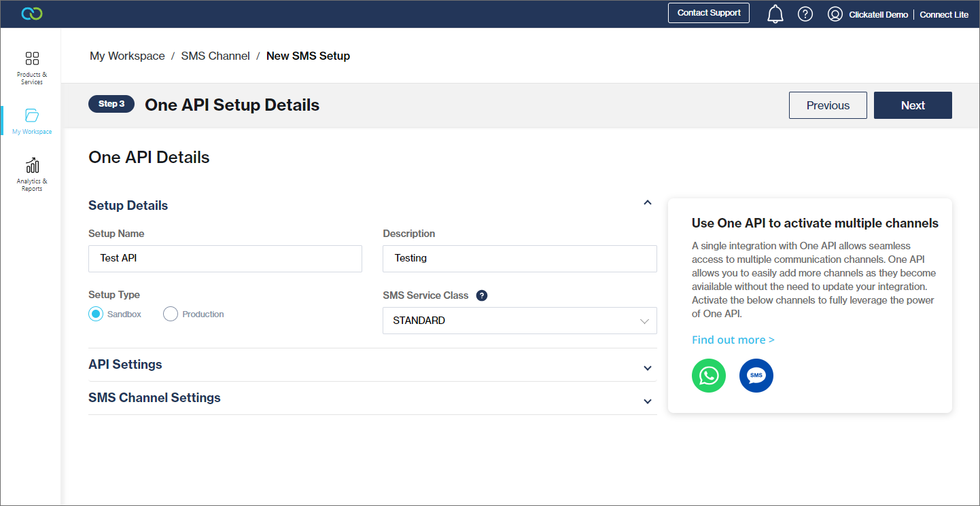The image size is (980, 506).
Task: Go to Analytics & Reports
Action: (x=32, y=174)
